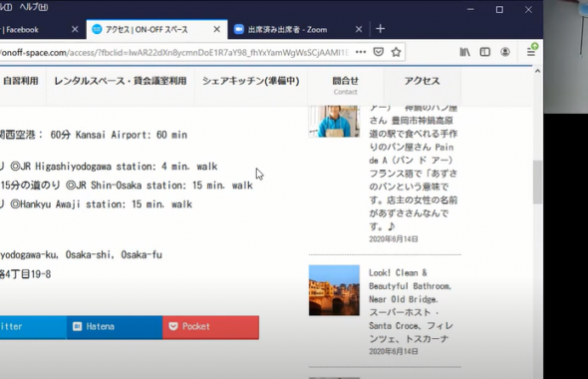Open the Old Bridge sunset thumbnail
Screen dimensions: 588x379
point(334,290)
